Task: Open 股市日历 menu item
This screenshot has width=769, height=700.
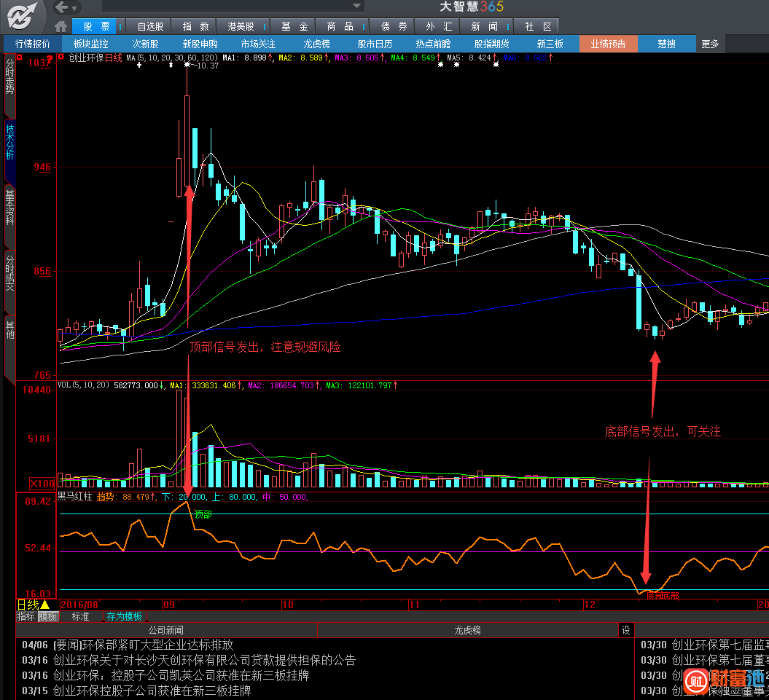Action: point(375,44)
